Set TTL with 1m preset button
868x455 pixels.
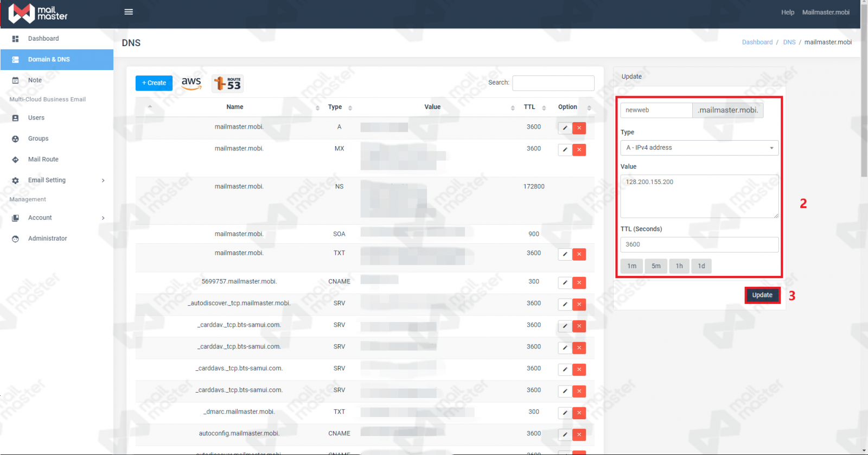[632, 266]
